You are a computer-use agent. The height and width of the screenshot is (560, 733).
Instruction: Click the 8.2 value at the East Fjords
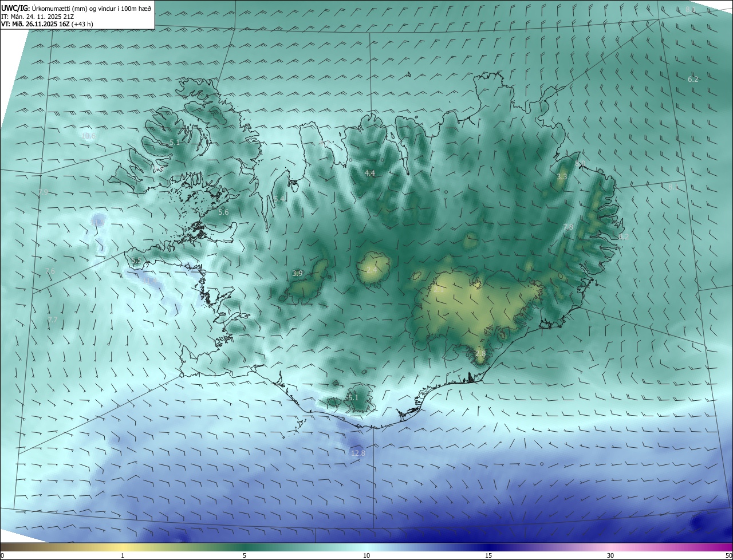click(624, 237)
